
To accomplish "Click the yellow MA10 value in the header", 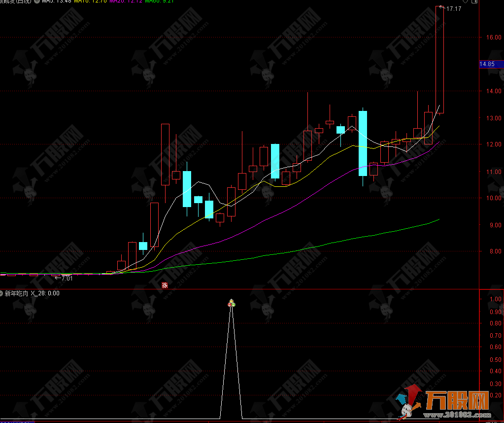I will (x=90, y=1).
